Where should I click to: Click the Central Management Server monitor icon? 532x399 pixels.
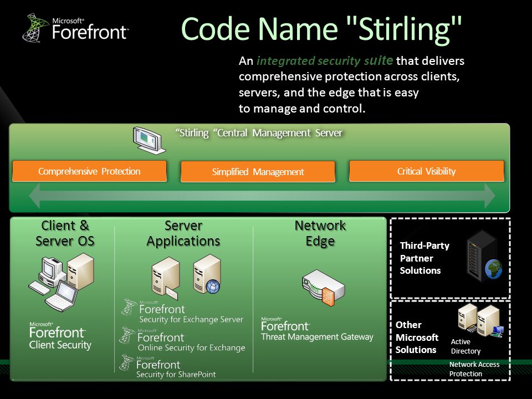click(x=149, y=140)
